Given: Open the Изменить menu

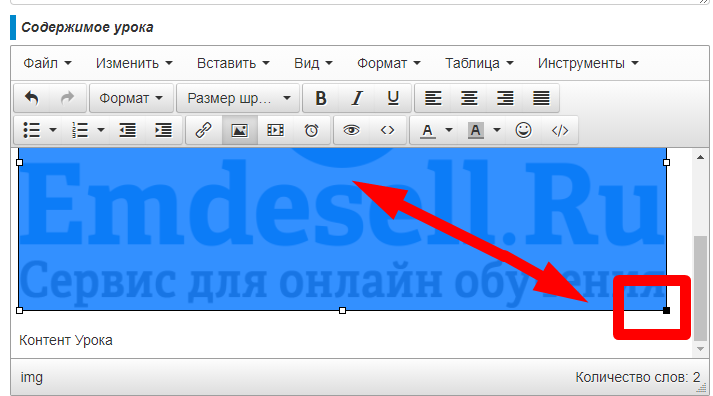Looking at the screenshot, I should coord(134,63).
